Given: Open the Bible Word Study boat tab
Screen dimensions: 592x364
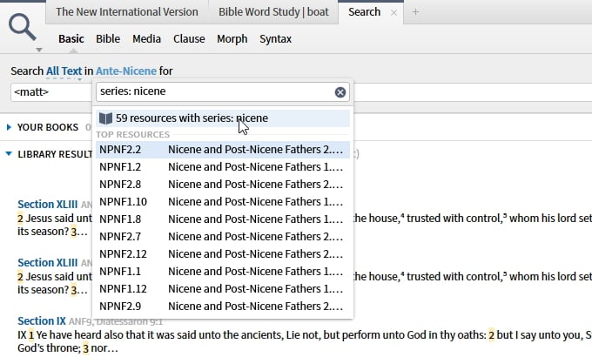Looking at the screenshot, I should [273, 12].
